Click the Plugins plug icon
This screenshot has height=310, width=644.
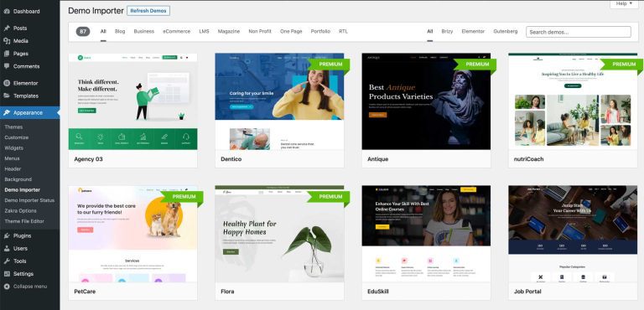tap(7, 236)
